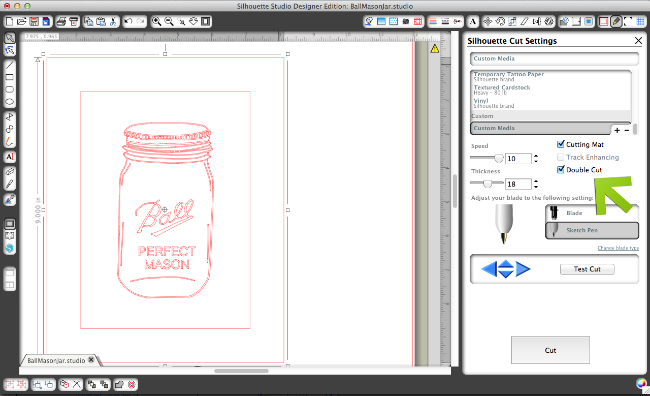Image resolution: width=650 pixels, height=396 pixels.
Task: Open Fill Color panel icon
Action: point(381,22)
